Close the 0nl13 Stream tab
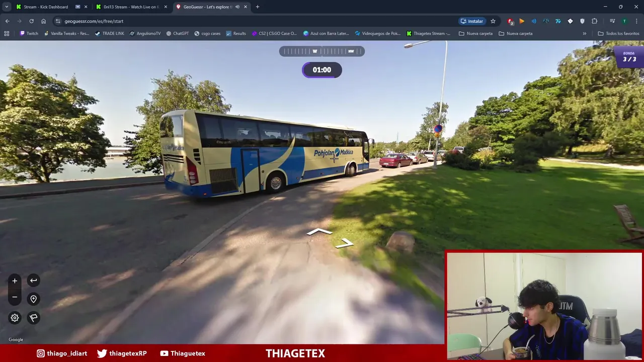The height and width of the screenshot is (362, 644). 166,7
